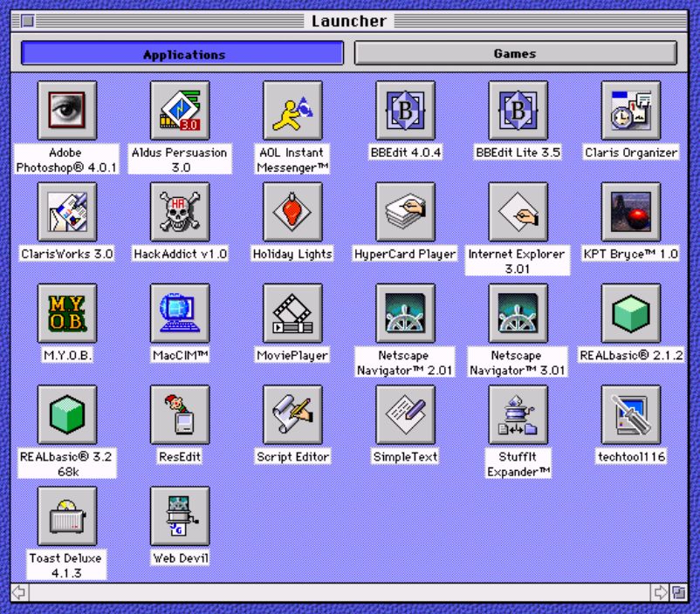Click the right scroll arrow

click(659, 592)
